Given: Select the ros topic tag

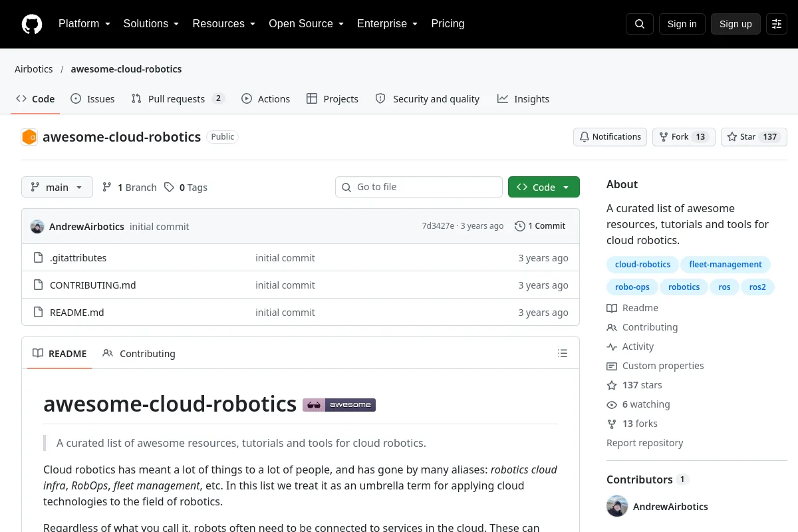Looking at the screenshot, I should tap(725, 287).
